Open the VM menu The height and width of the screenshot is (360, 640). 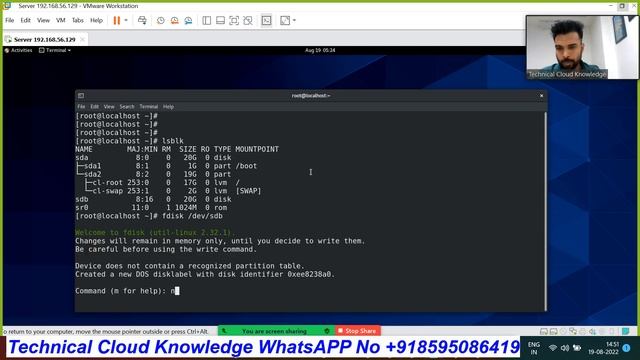[61, 20]
